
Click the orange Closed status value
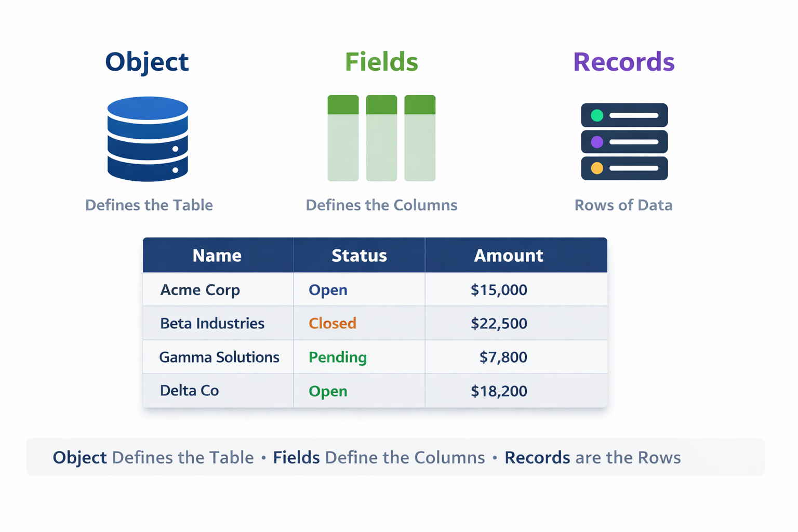332,323
